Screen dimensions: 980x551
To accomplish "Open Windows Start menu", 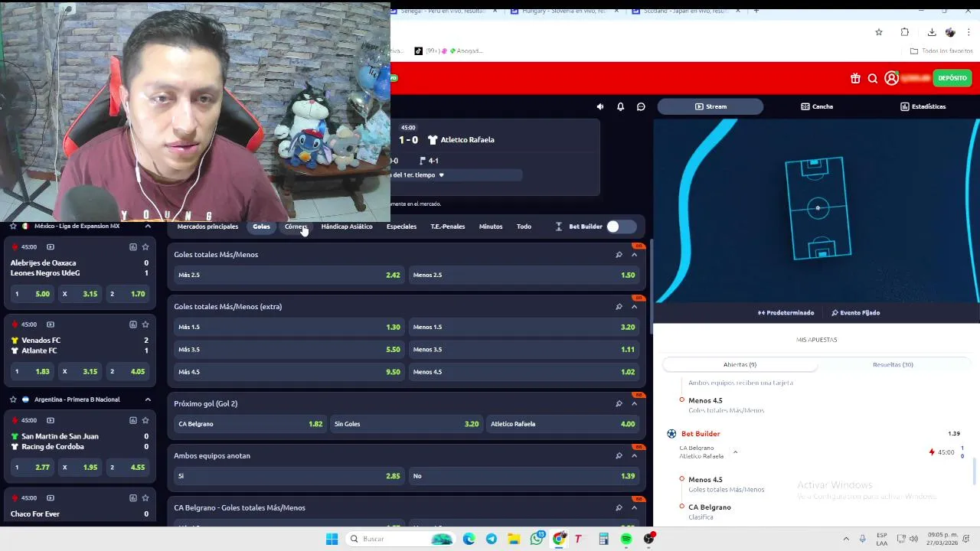I will point(332,539).
